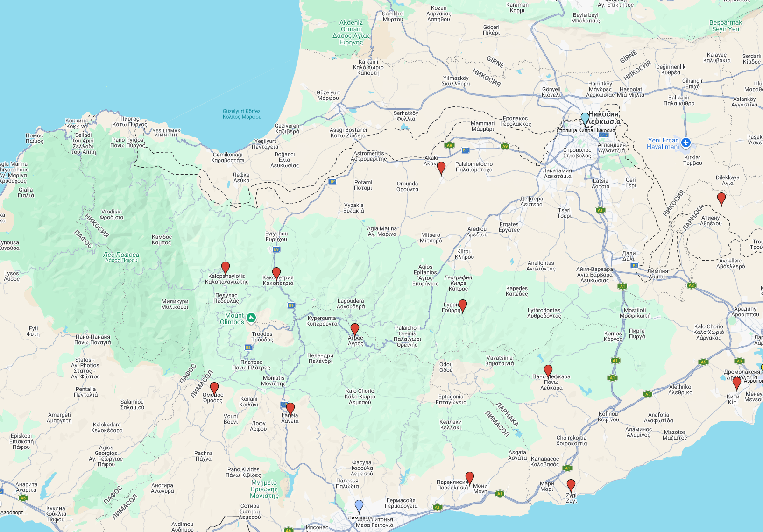
Task: Select the A3 highway shield near Dromolaxia
Action: pyautogui.click(x=739, y=361)
